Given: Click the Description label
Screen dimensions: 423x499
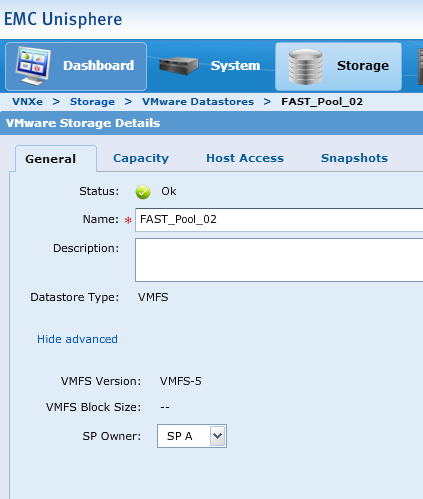Looking at the screenshot, I should (86, 248).
